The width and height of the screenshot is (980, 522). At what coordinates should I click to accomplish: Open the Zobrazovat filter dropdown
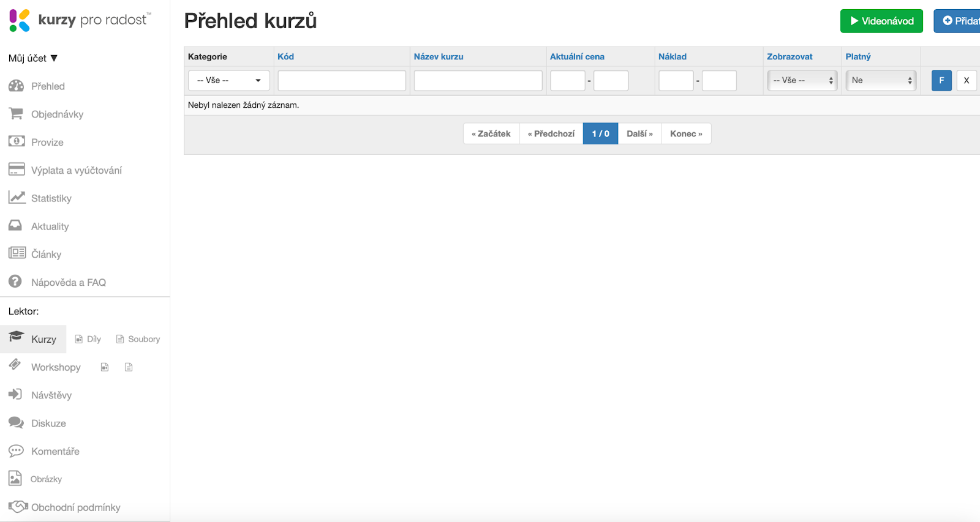802,80
